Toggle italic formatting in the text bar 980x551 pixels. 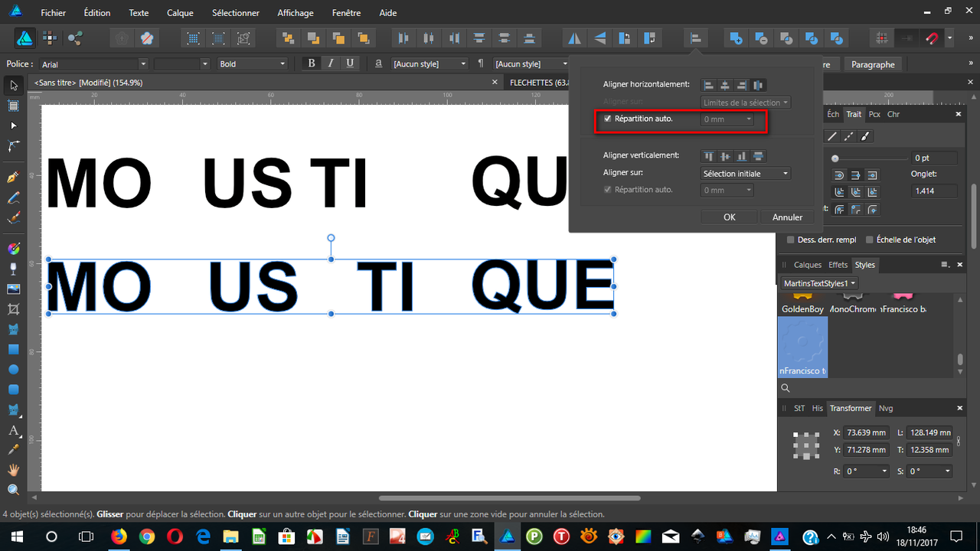click(x=331, y=64)
